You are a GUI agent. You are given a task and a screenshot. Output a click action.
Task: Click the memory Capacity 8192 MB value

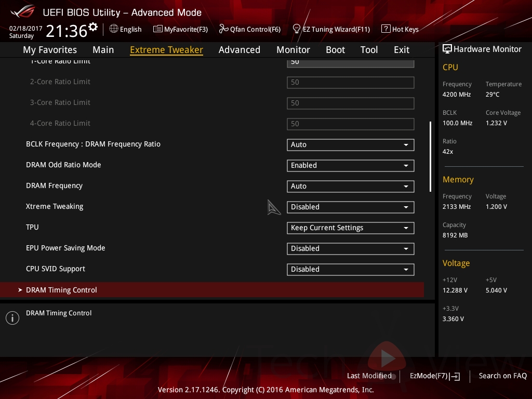coord(455,235)
